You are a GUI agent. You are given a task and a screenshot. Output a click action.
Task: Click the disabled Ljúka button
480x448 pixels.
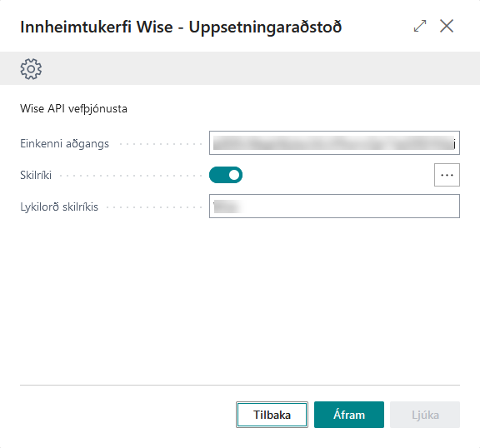coord(425,415)
